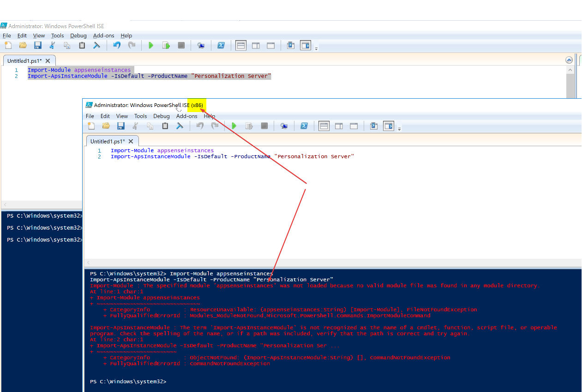Collapse script pane using the round chevron button
Screen dimensions: 582x392
coord(569,60)
